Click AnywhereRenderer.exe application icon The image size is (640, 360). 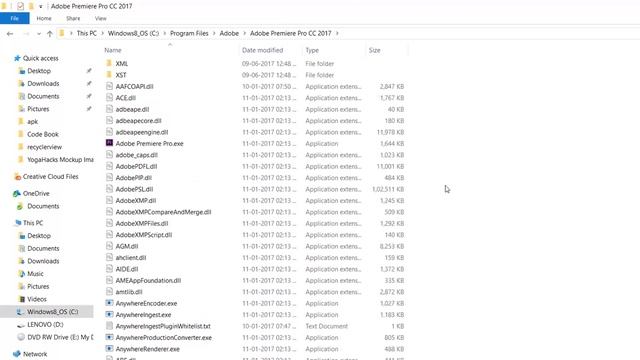click(x=109, y=349)
